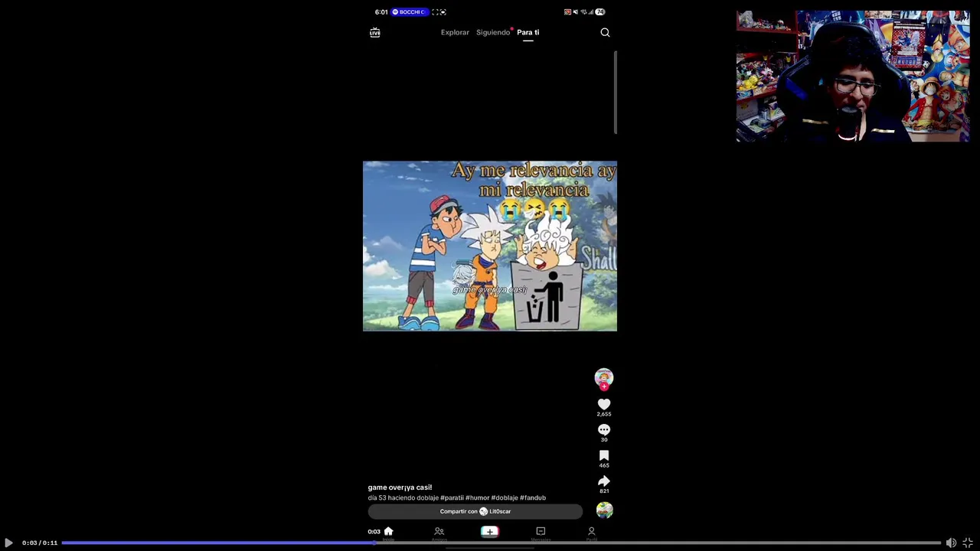Click the 'game over¡ya casi!' caption title
Viewport: 980px width, 551px height.
(400, 487)
